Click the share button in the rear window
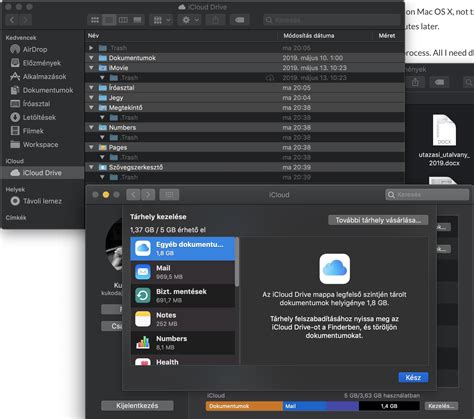This screenshot has height=419, width=474. 415,82
